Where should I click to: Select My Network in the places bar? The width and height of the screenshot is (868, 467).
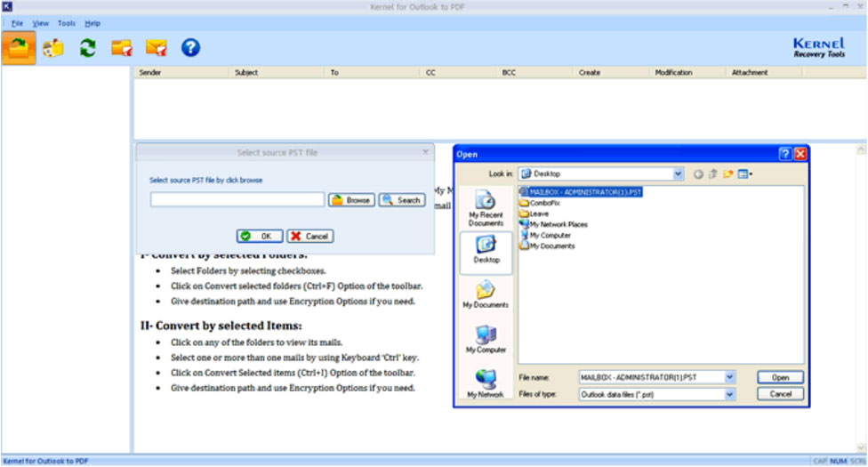pos(486,384)
